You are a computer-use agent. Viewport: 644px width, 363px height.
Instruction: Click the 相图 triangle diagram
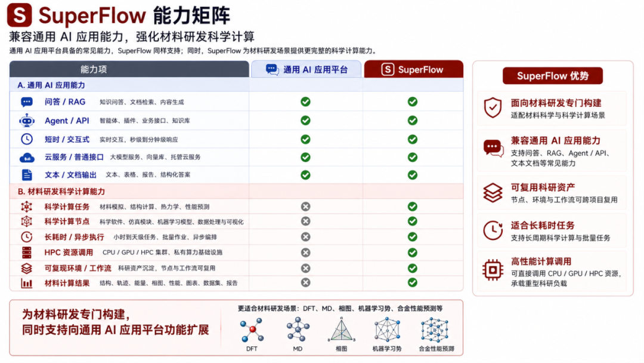point(341,330)
